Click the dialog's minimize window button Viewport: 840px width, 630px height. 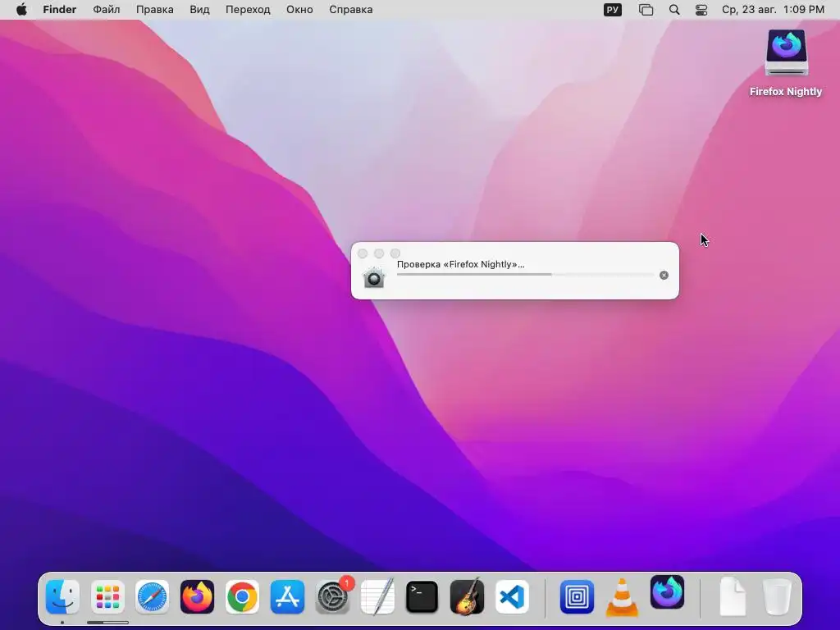379,253
